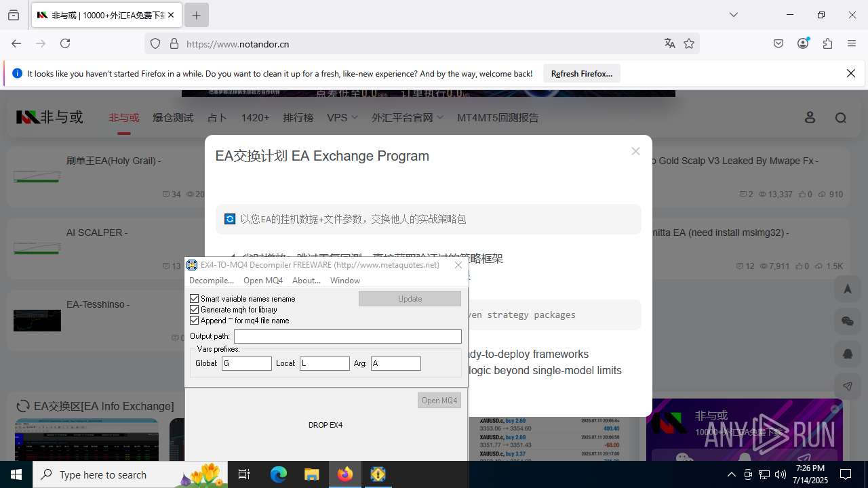Image resolution: width=868 pixels, height=488 pixels.
Task: Click Global prefix input field
Action: tap(247, 363)
